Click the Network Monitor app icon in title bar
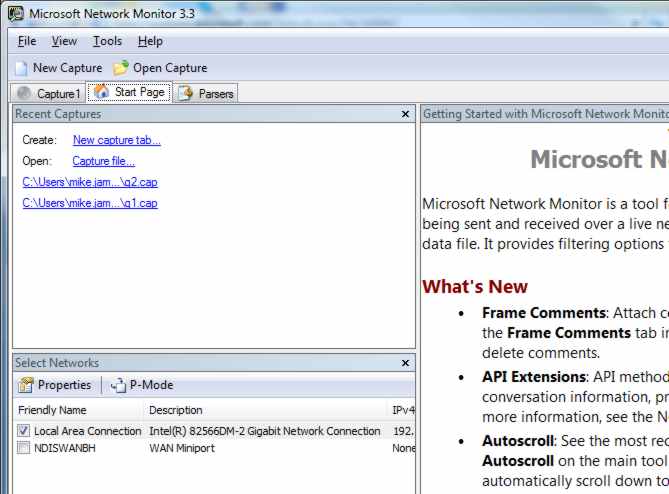Viewport: 669px width, 494px height. click(x=16, y=13)
